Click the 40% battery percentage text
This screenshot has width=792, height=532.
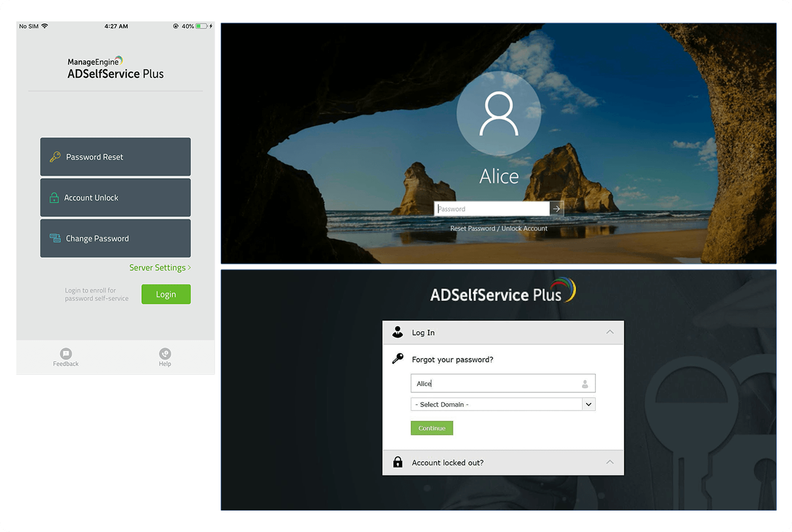[x=188, y=26]
